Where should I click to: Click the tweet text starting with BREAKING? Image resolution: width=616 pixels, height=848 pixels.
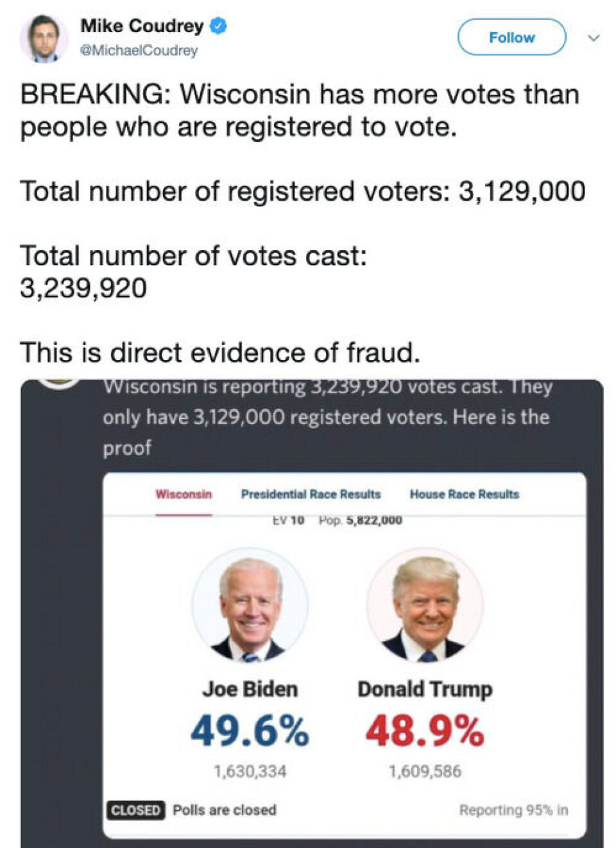pyautogui.click(x=299, y=110)
